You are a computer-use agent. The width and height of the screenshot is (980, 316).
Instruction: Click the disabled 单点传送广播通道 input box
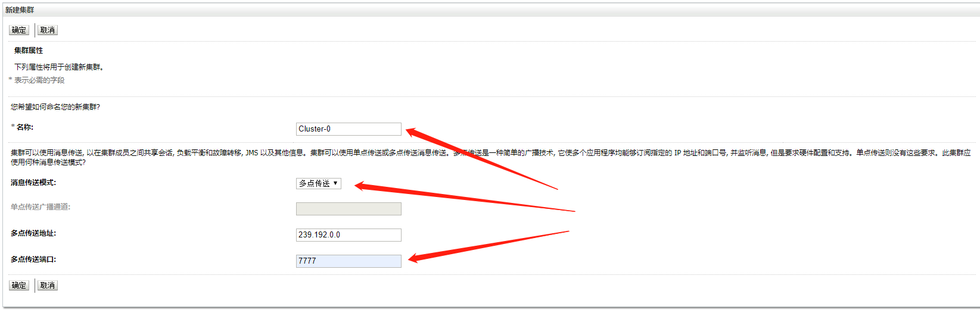pyautogui.click(x=349, y=209)
